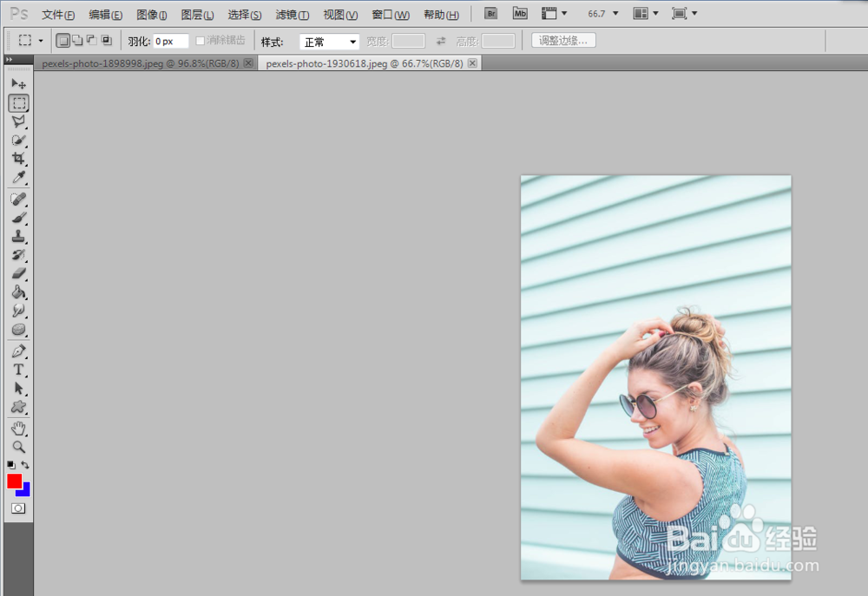Open the 编辑 menu
This screenshot has width=868, height=596.
coord(105,15)
